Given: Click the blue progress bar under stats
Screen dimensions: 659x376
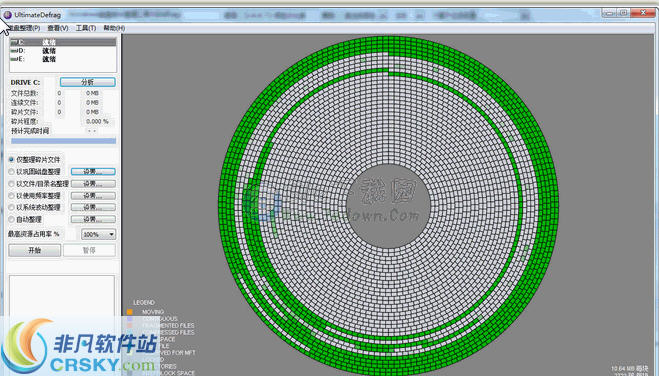Looking at the screenshot, I should coord(63,141).
